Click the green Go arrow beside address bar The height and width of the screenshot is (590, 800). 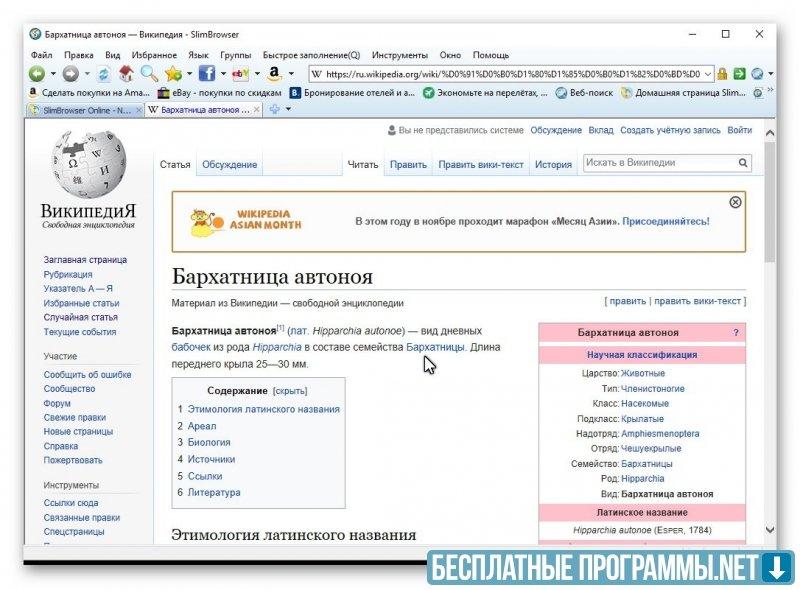click(x=739, y=74)
